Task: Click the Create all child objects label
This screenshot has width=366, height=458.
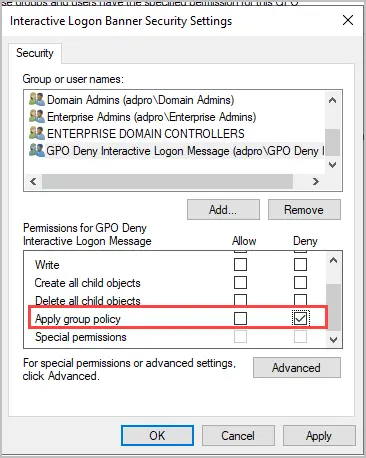Action: (88, 283)
